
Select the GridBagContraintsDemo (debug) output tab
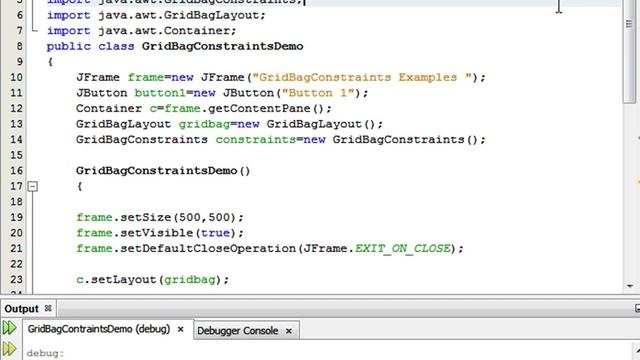pyautogui.click(x=99, y=329)
